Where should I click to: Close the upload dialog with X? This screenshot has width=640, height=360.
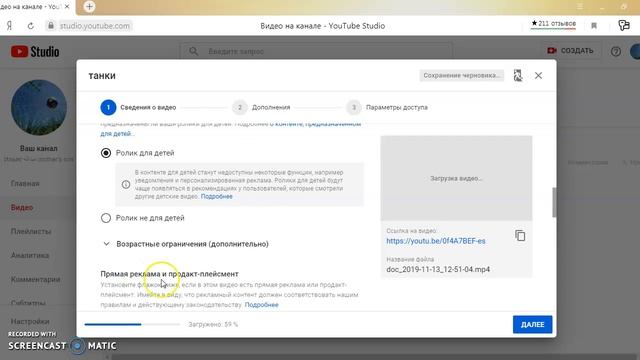point(538,76)
